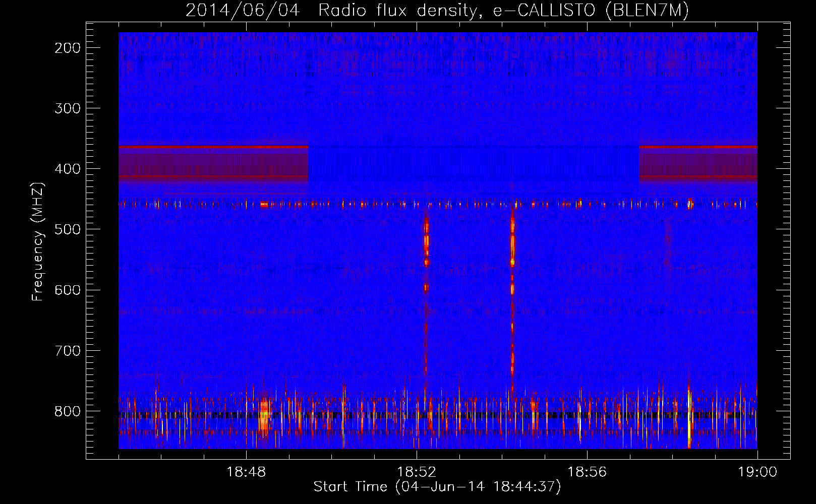Click the plot title '2014/06/04 Radio flux density'

[x=437, y=10]
